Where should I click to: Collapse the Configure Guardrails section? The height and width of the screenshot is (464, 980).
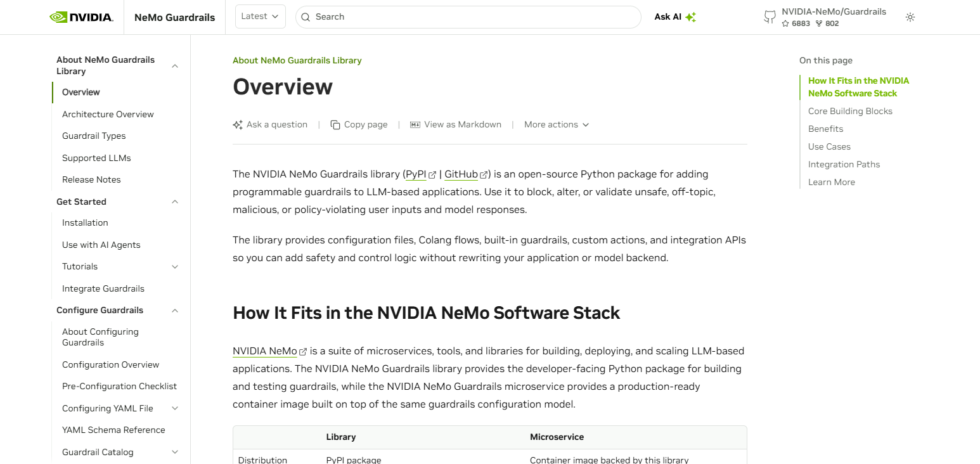(175, 311)
